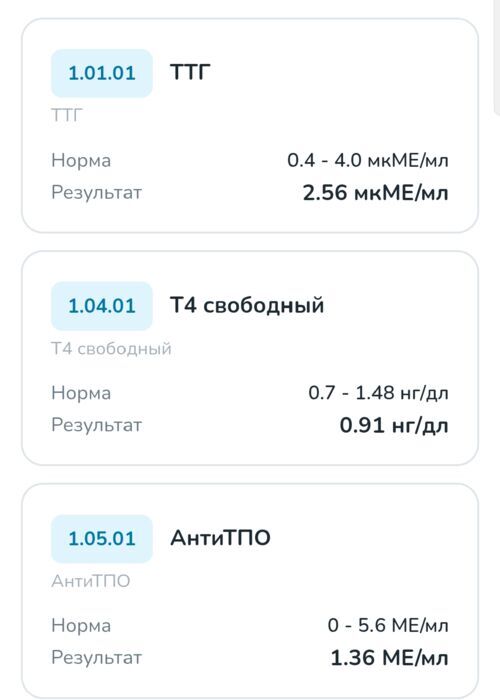The height and width of the screenshot is (700, 500).
Task: Open the АнтиТПО card title
Action: (221, 538)
